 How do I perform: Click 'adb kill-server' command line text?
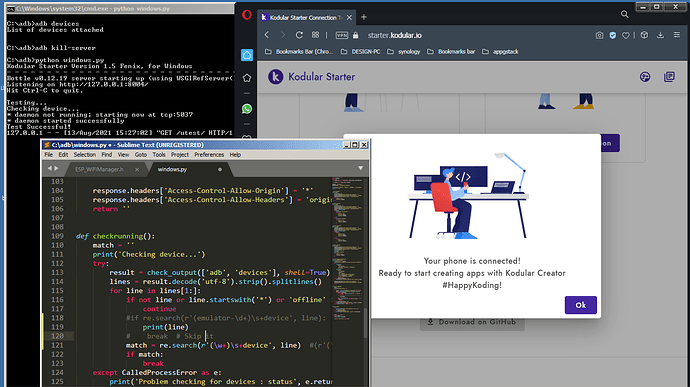click(x=65, y=48)
